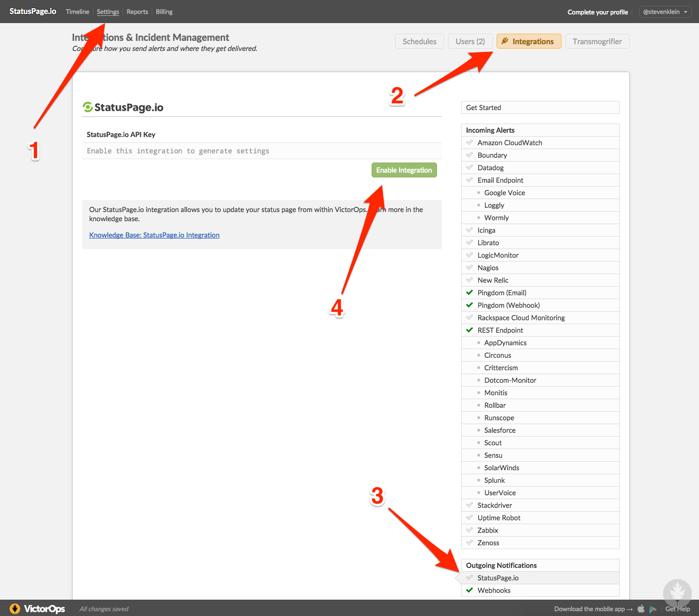Select AppDynamics sub-item
The image size is (699, 616).
(x=540, y=343)
